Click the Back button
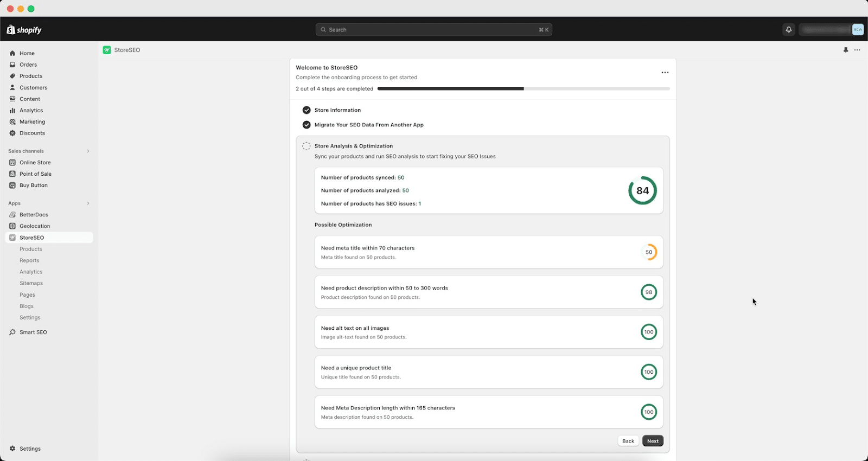 pyautogui.click(x=628, y=441)
